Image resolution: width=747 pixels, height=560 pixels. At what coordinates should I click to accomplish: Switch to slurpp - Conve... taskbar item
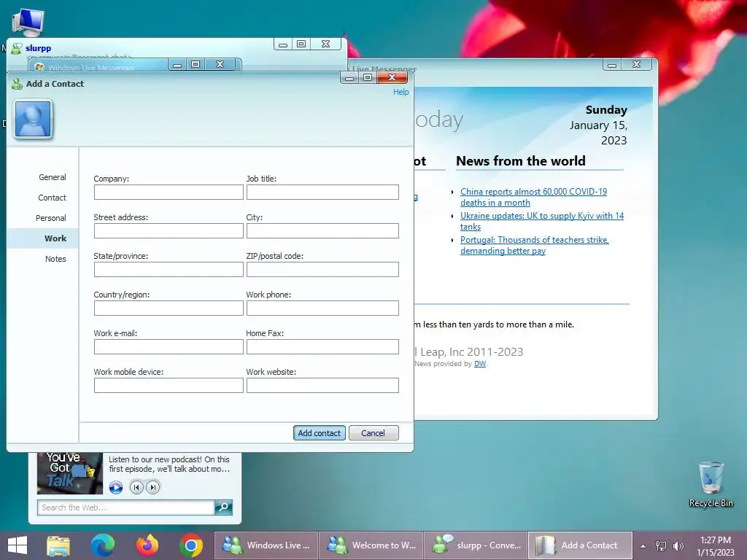pos(476,545)
